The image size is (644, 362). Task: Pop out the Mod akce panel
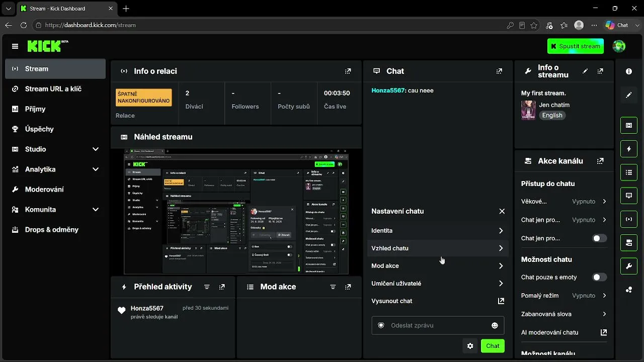(348, 287)
